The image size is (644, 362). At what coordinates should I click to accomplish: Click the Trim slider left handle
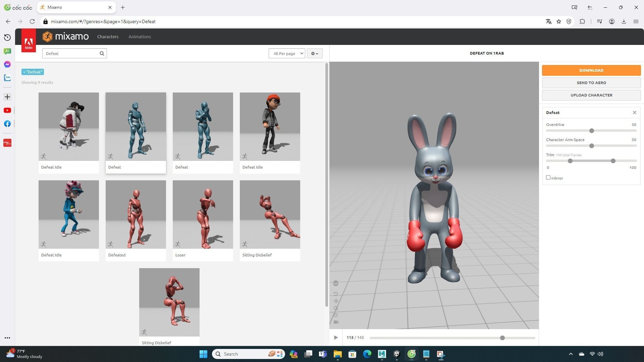coord(570,161)
